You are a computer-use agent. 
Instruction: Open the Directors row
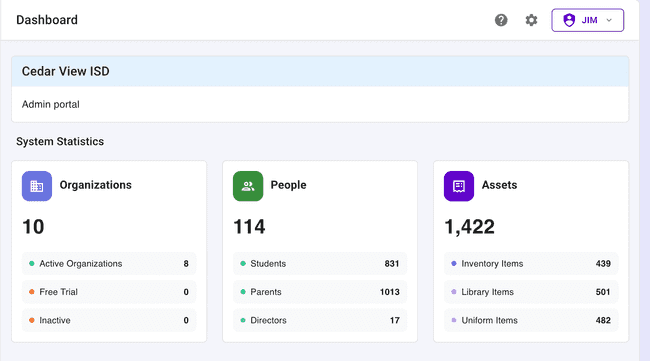320,320
